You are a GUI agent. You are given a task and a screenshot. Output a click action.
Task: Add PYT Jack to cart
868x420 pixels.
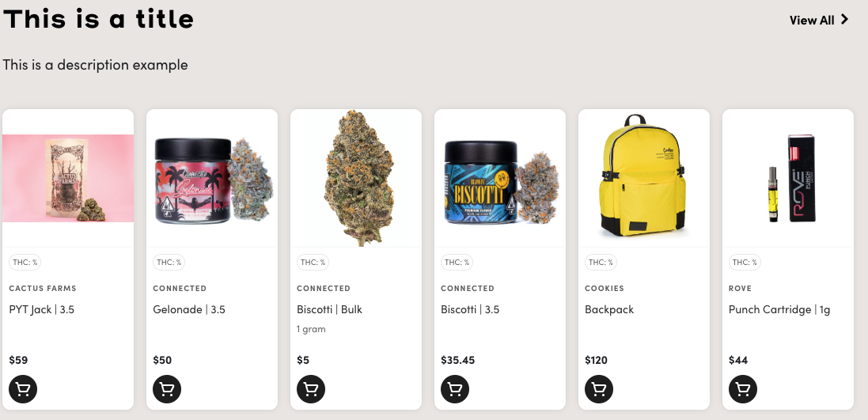click(x=23, y=389)
